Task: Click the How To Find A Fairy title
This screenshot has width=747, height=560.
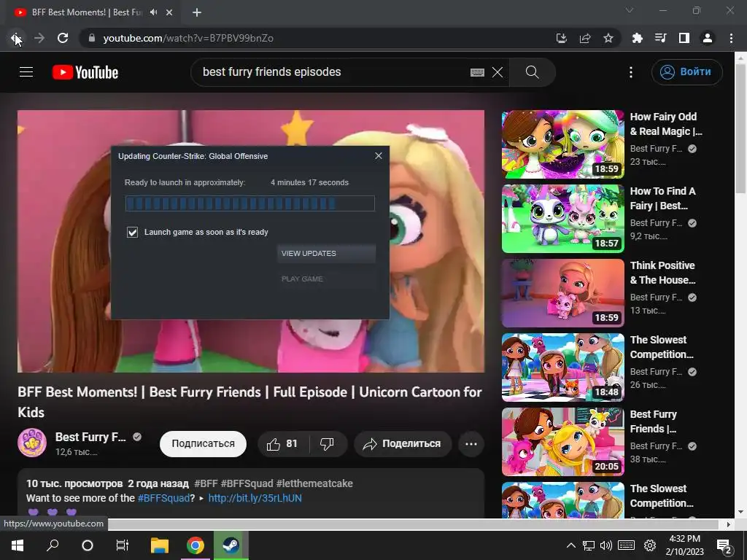Action: pyautogui.click(x=662, y=198)
